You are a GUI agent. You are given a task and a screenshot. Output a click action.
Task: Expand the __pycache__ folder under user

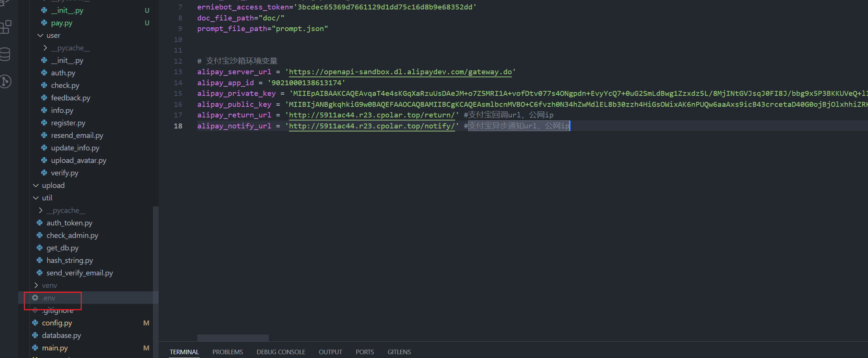[x=45, y=48]
